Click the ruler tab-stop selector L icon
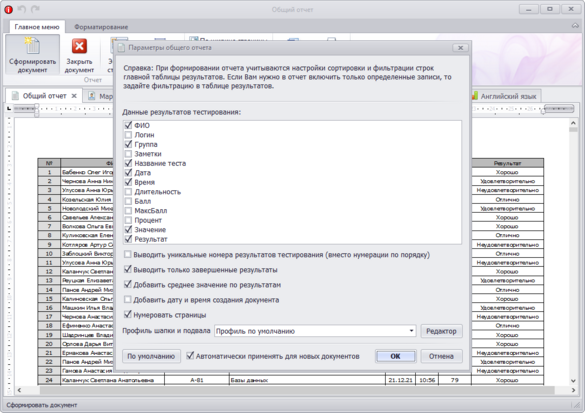Viewport: 585px width, 413px height. [9, 108]
